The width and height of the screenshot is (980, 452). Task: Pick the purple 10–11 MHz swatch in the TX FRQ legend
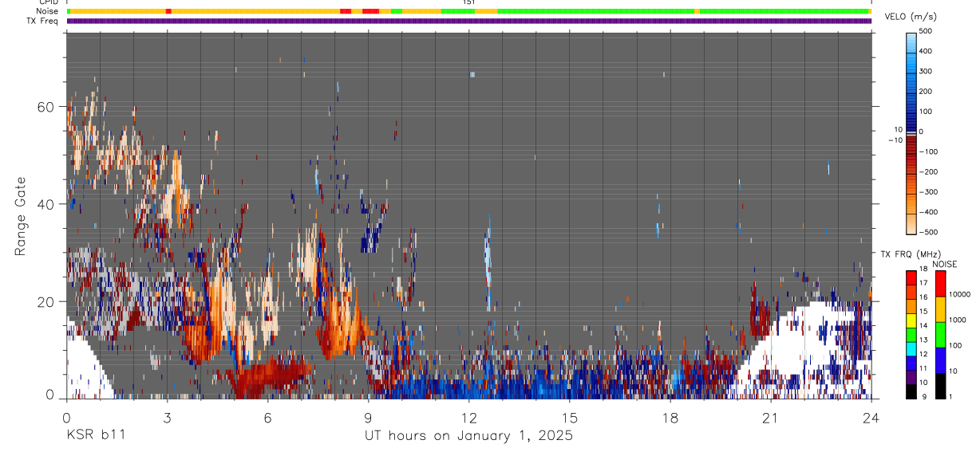coord(911,376)
